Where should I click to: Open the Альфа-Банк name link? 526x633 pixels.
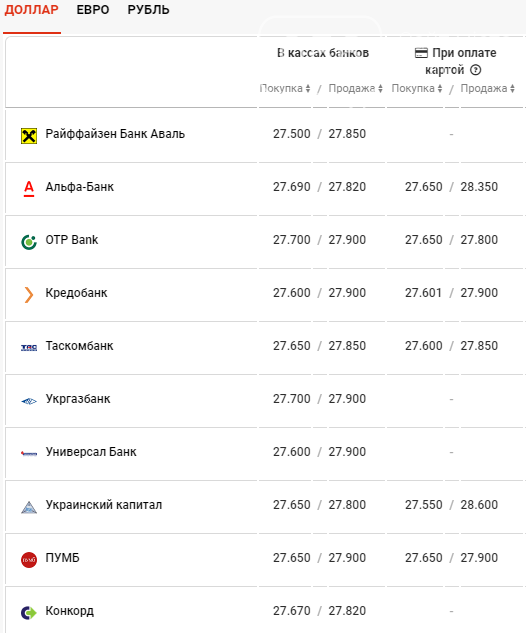pos(80,187)
